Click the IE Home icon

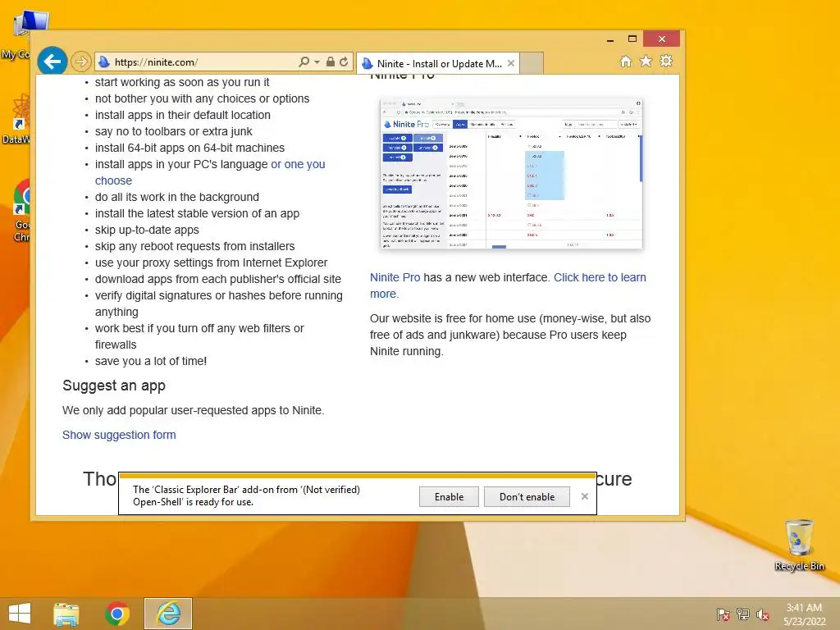pyautogui.click(x=626, y=62)
